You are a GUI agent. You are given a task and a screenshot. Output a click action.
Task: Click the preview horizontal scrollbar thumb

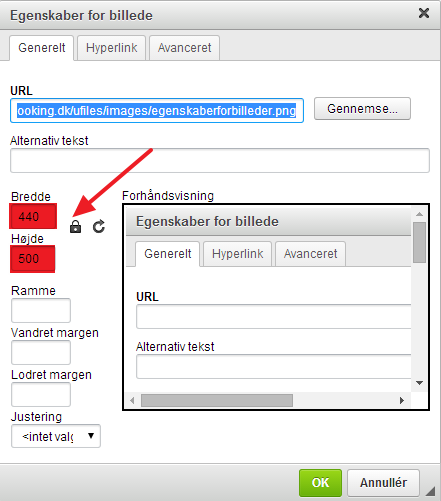(x=217, y=400)
